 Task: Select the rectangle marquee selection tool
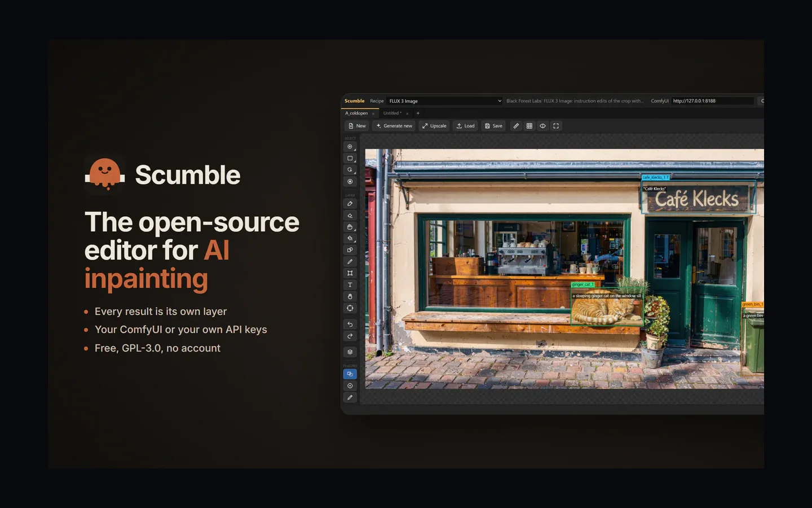pyautogui.click(x=350, y=159)
